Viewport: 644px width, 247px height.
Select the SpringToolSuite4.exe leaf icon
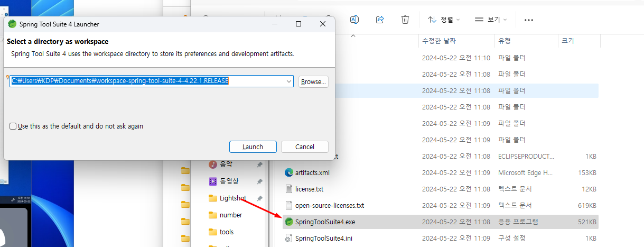289,222
